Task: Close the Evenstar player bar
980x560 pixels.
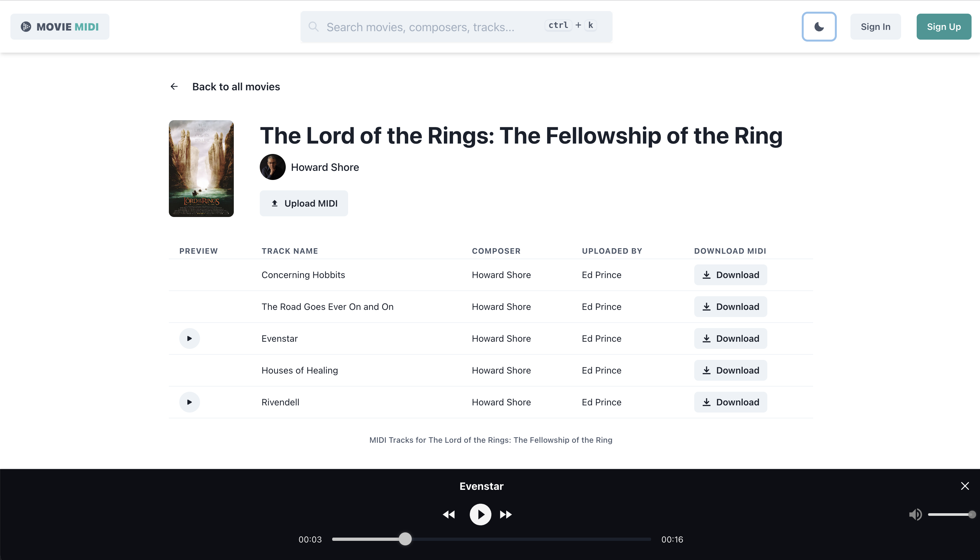Action: tap(965, 486)
